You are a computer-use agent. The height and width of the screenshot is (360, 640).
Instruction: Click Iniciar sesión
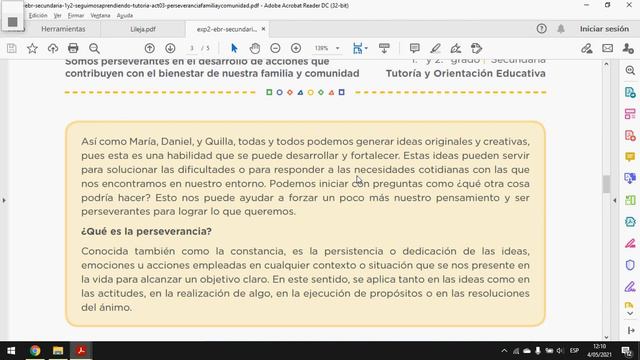tap(604, 29)
